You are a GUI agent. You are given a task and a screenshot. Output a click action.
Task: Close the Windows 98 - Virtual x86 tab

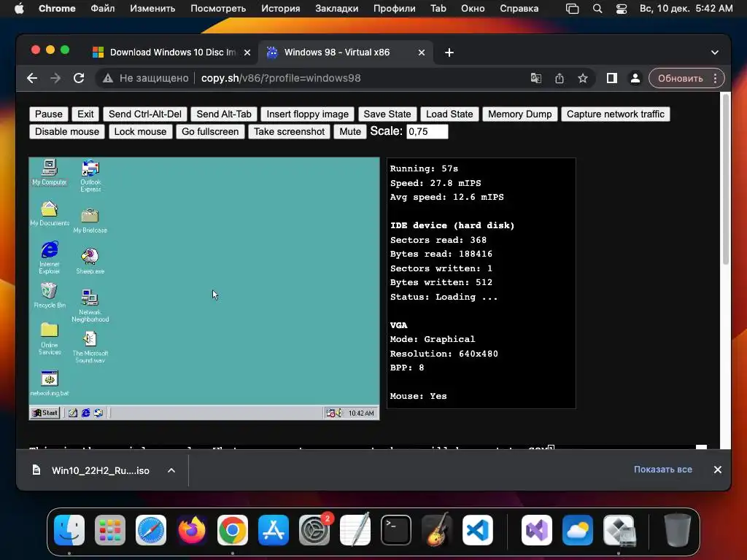tap(421, 52)
